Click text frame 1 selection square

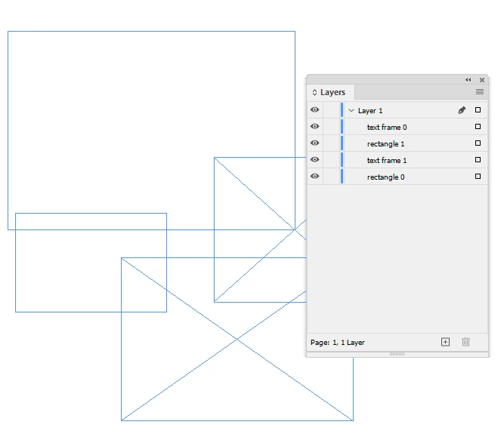pyautogui.click(x=478, y=160)
